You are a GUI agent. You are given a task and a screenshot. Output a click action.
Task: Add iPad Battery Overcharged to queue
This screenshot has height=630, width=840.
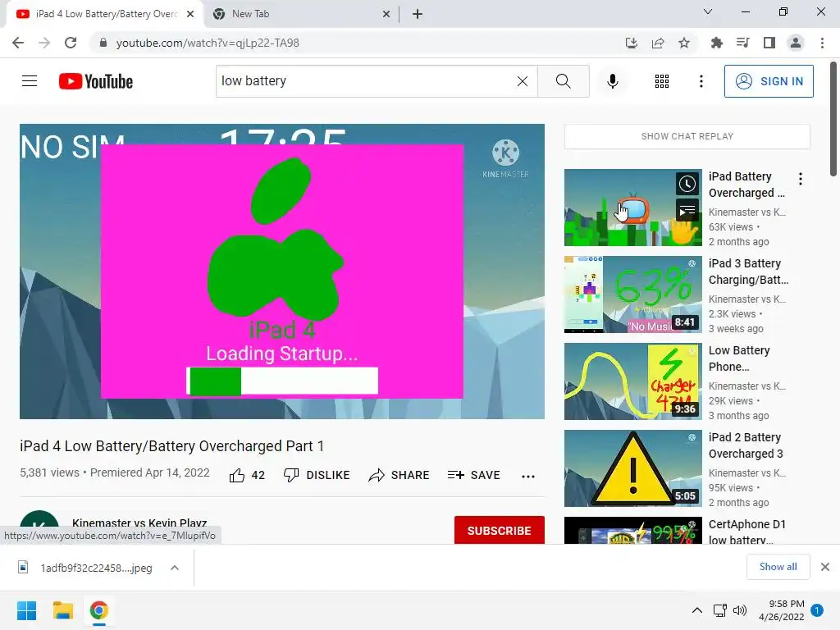687,211
